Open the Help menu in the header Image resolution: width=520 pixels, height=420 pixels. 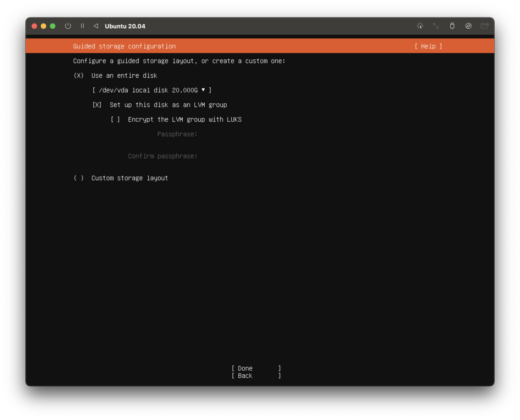[x=428, y=46]
